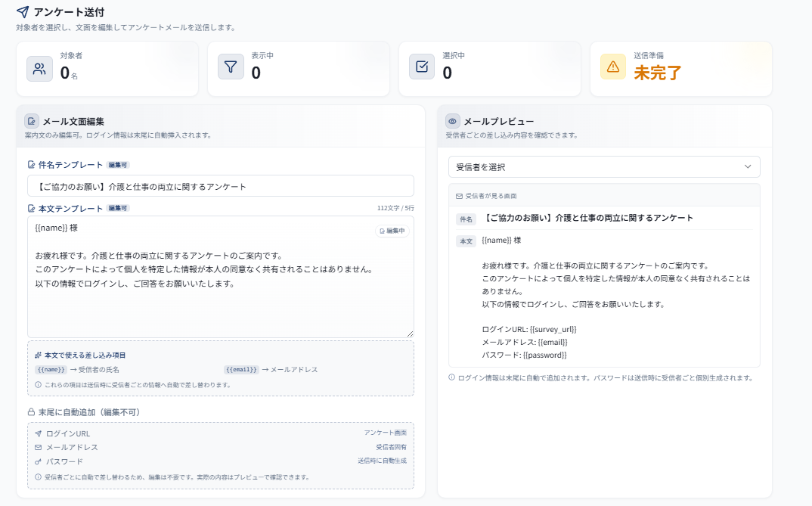Screen dimensions: 812x506
Task: Click the resize handle of body text area
Action: 410,334
